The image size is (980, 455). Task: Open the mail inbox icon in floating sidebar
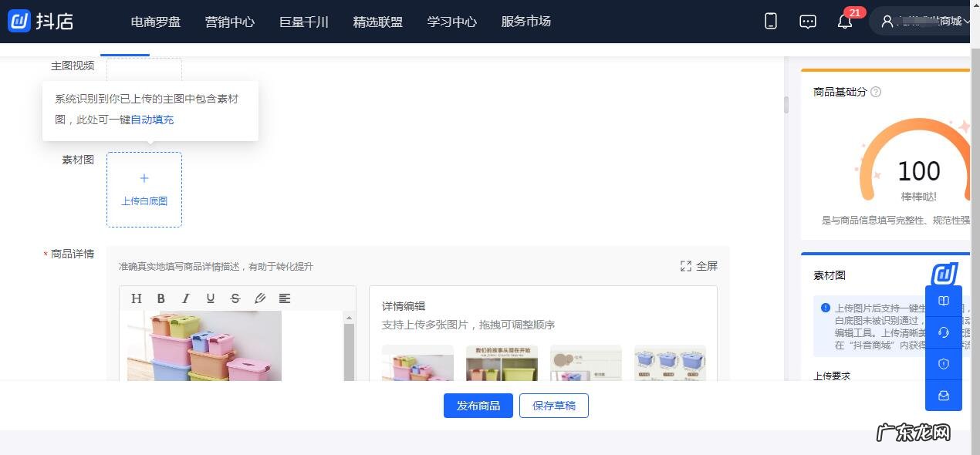[x=943, y=396]
